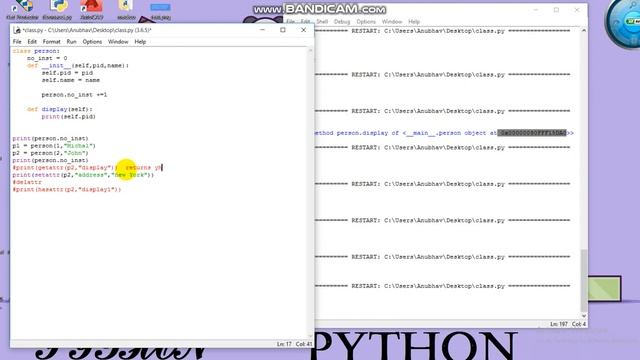Click the bottommost RESTART line in shell
640x360 pixels.
click(442, 286)
